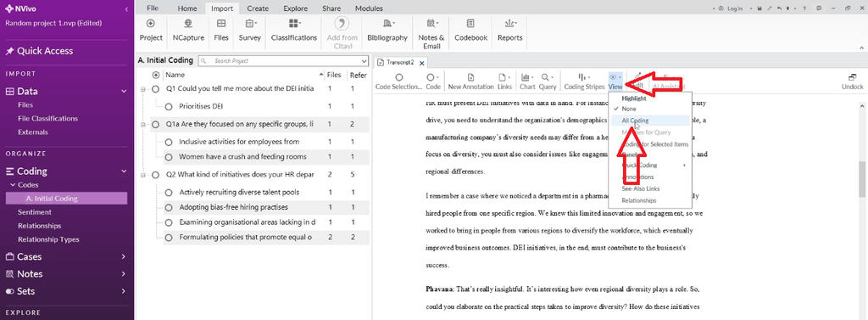Click the document vertical scrollbar thumb
868x320 pixels.
pos(862,180)
